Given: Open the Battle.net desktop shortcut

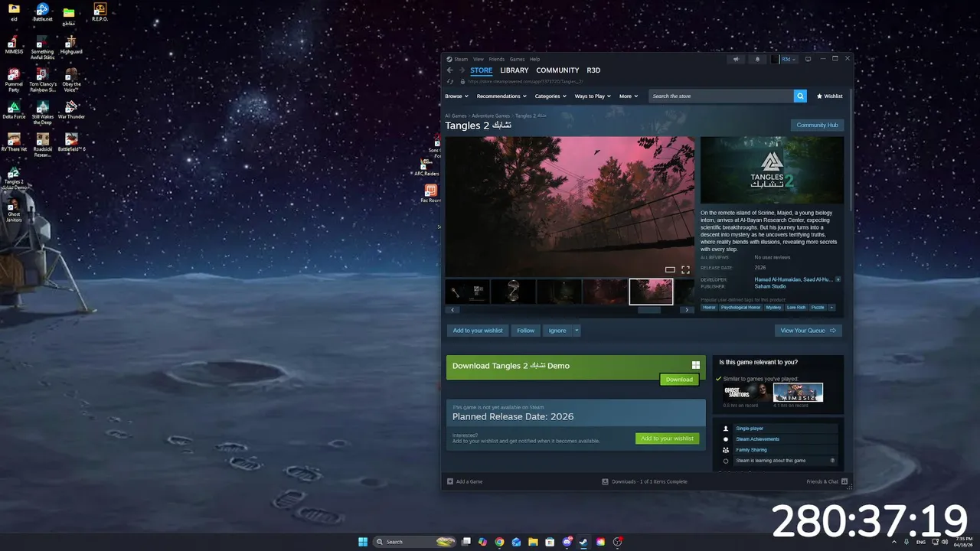Looking at the screenshot, I should pos(43,13).
